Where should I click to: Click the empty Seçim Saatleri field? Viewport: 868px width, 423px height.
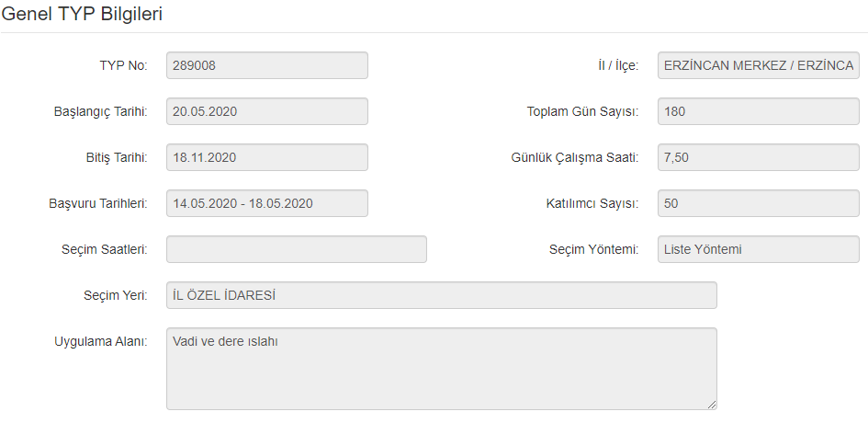pyautogui.click(x=296, y=249)
